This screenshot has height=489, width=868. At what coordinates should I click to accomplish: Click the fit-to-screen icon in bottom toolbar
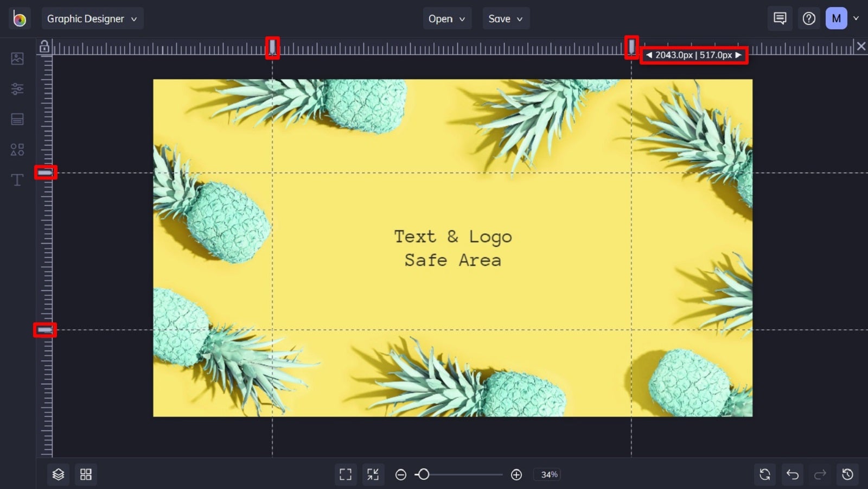click(x=346, y=474)
